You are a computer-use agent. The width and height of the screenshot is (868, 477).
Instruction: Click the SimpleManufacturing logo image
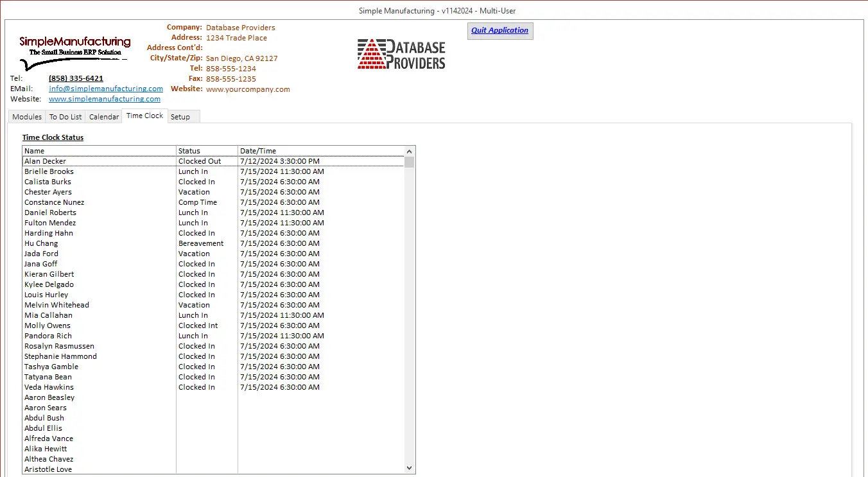click(74, 53)
